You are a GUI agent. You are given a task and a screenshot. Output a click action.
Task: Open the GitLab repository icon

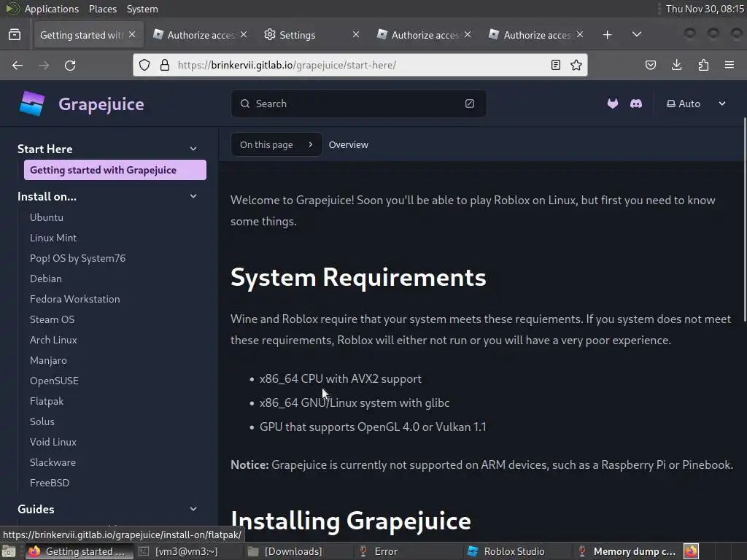(613, 104)
